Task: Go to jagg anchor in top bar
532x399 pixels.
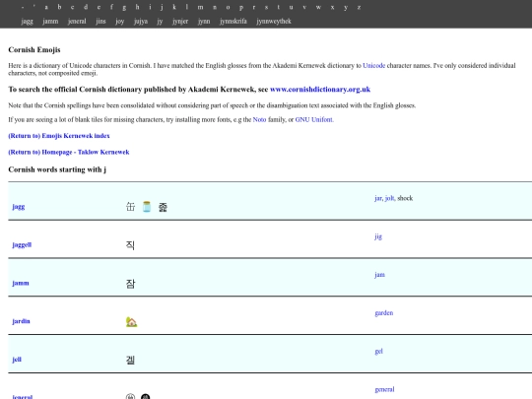Action: pos(28,22)
